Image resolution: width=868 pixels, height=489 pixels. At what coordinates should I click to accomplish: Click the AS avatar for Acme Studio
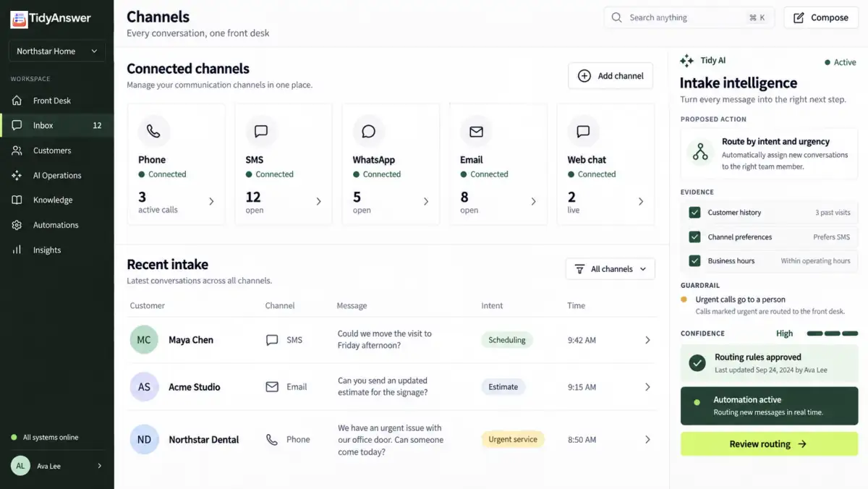(x=144, y=387)
